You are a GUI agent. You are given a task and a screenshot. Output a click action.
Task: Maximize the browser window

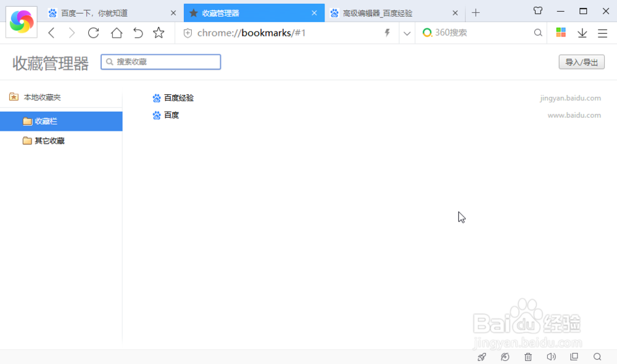point(583,11)
